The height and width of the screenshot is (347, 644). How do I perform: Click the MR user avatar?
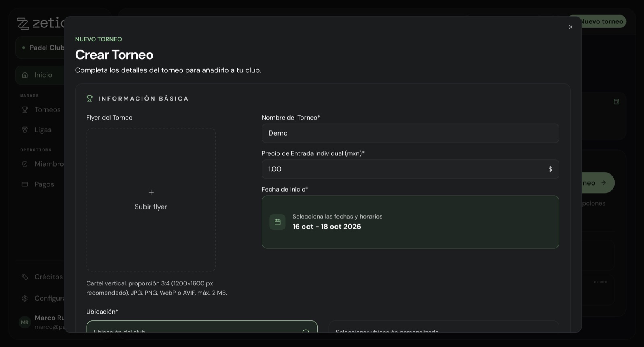(25, 322)
